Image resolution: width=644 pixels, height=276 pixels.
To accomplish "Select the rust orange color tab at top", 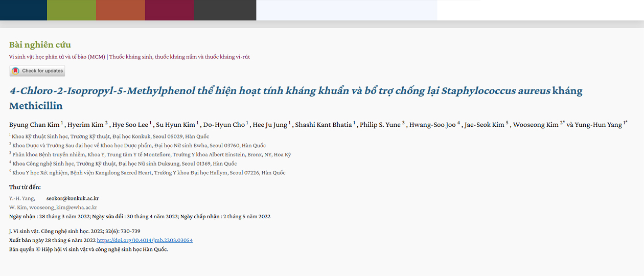I will coord(121,10).
